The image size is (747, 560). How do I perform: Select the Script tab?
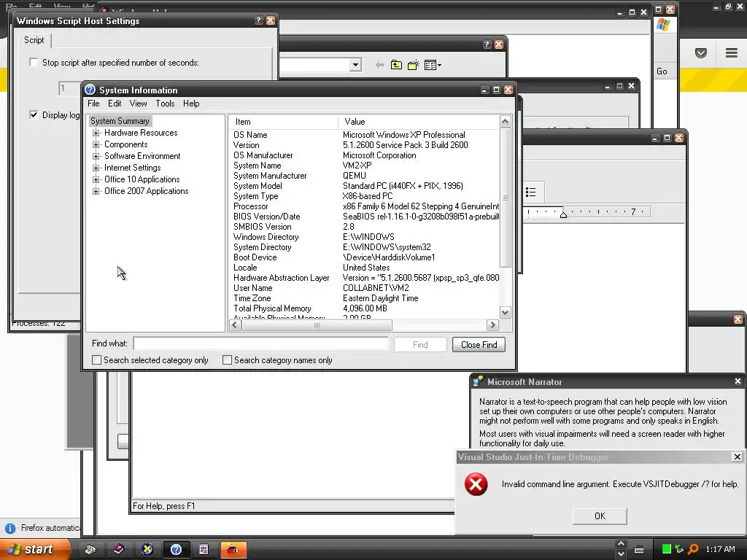point(34,40)
